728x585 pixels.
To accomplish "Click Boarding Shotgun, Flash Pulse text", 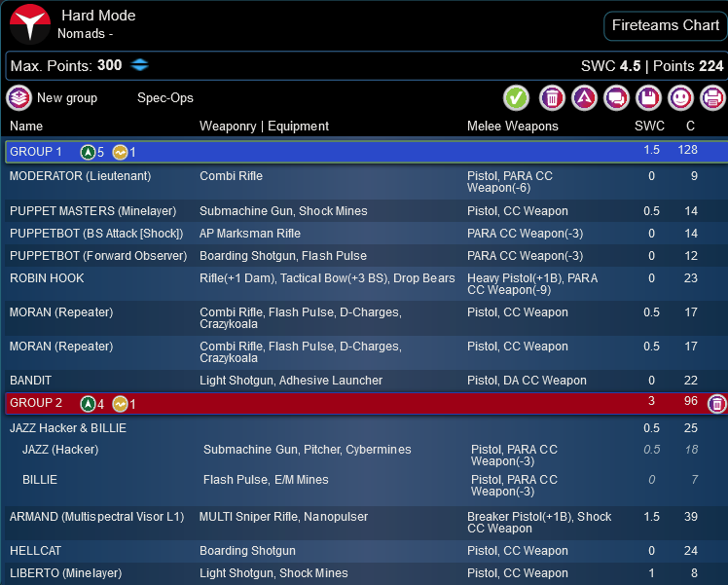I will tap(283, 256).
